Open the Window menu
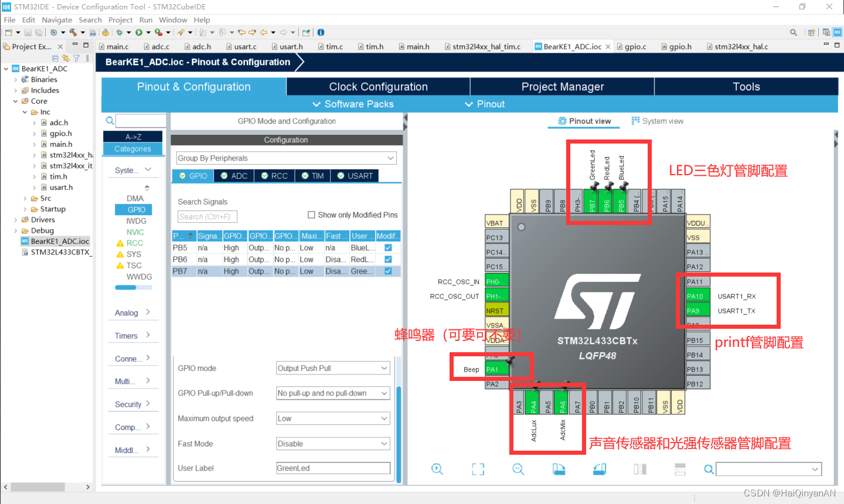This screenshot has width=844, height=504. [173, 20]
